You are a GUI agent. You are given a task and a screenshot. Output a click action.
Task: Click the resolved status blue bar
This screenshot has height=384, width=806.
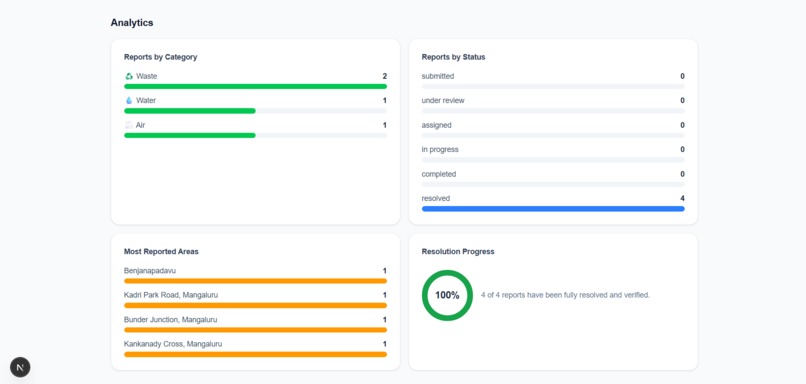point(553,209)
